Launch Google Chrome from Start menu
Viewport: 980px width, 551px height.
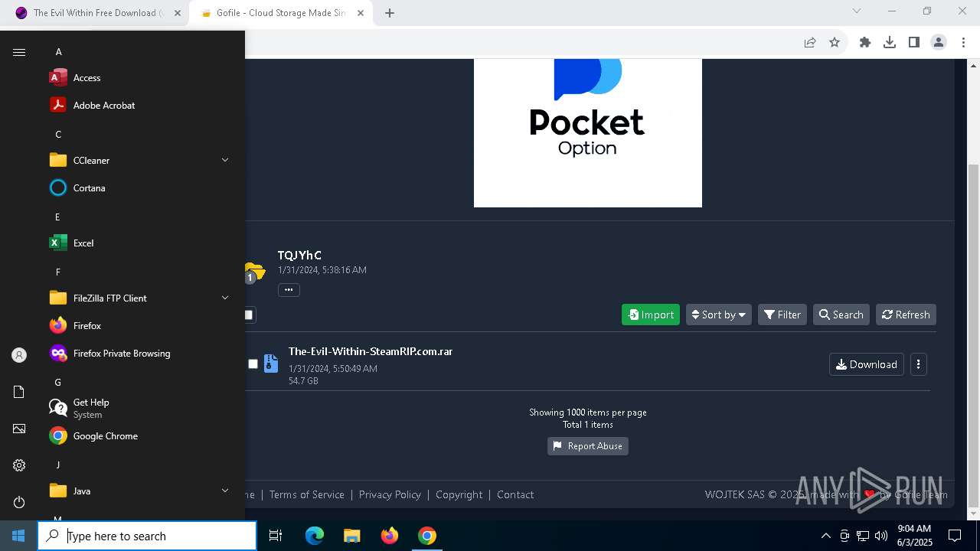click(x=138, y=436)
